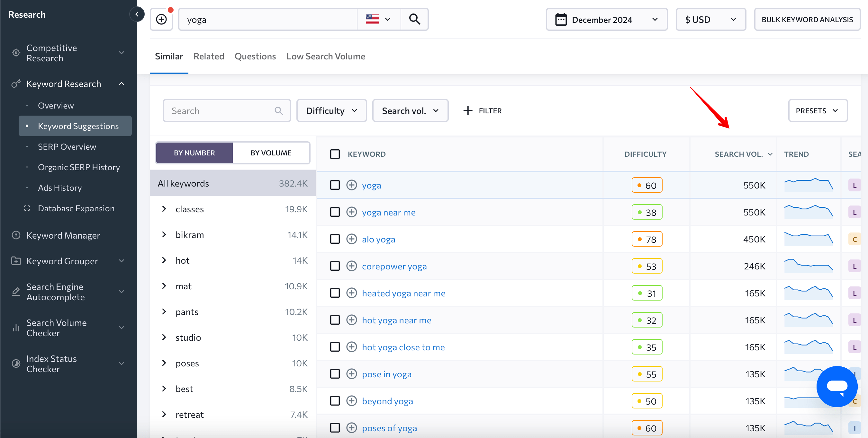Image resolution: width=868 pixels, height=438 pixels.
Task: Open the December 2024 date picker
Action: (x=607, y=20)
